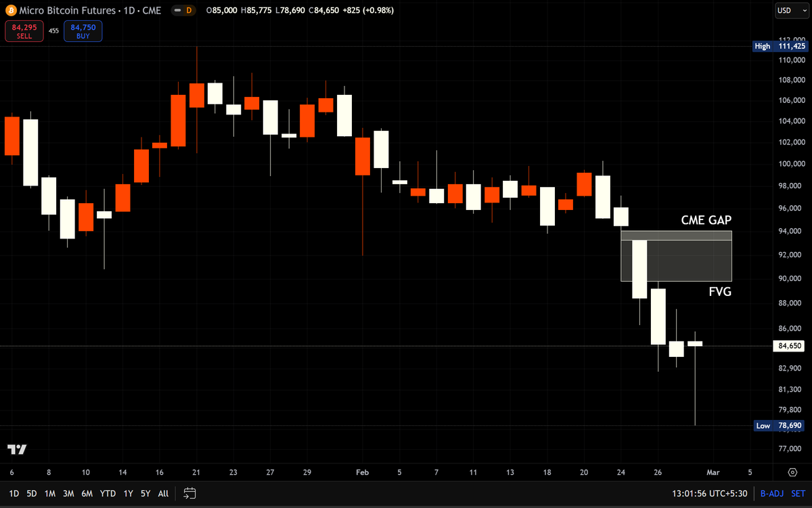Screen dimensions: 812x508
Task: Click the +825 (+0.98%) change value
Action: pos(369,11)
